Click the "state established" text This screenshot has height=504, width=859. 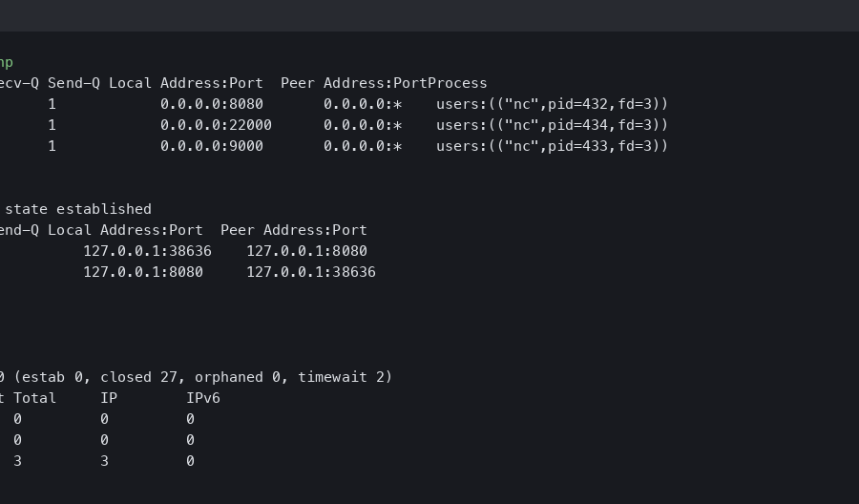tap(78, 209)
